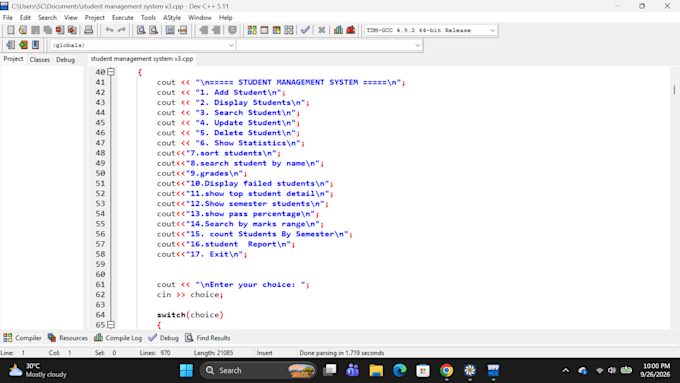The width and height of the screenshot is (680, 383).
Task: Click the "cin >> choice;" code line
Action: coord(190,295)
